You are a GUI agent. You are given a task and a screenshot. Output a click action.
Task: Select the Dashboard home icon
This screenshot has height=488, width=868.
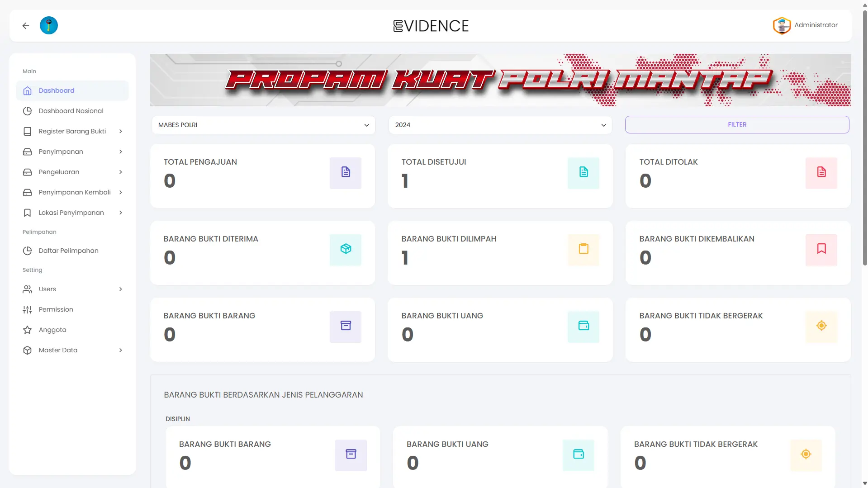click(x=28, y=90)
